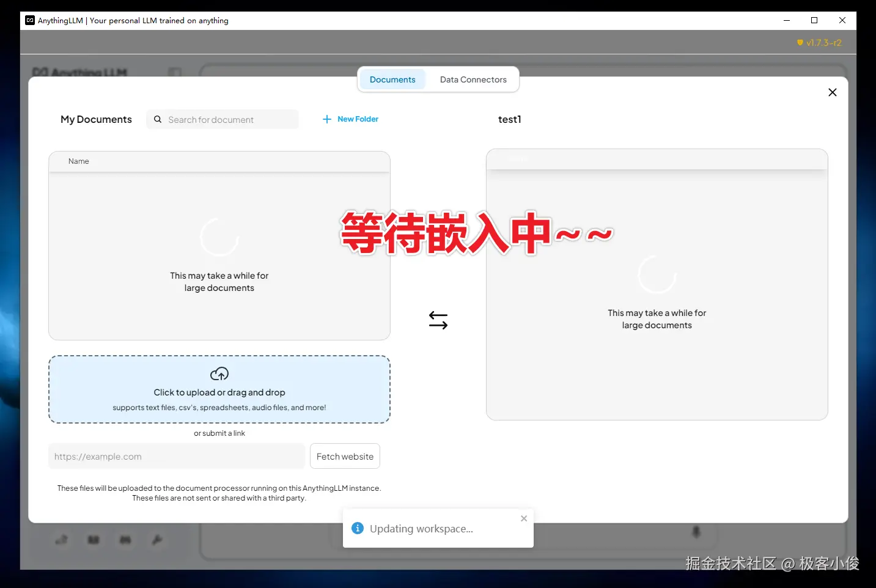Click the Fetch website button

(x=345, y=457)
